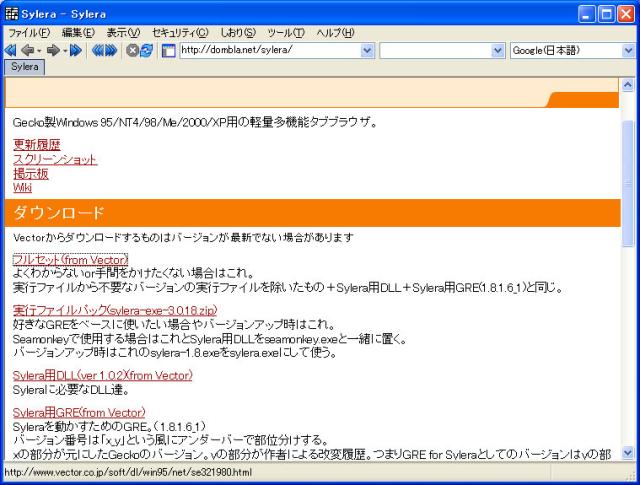This screenshot has height=485, width=640.
Task: Click the ダウンロード section heading
Action: point(59,213)
